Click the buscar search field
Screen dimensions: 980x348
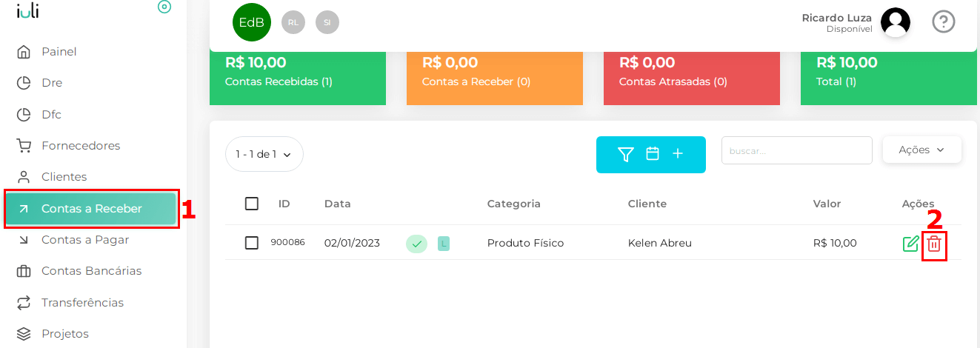coord(796,150)
